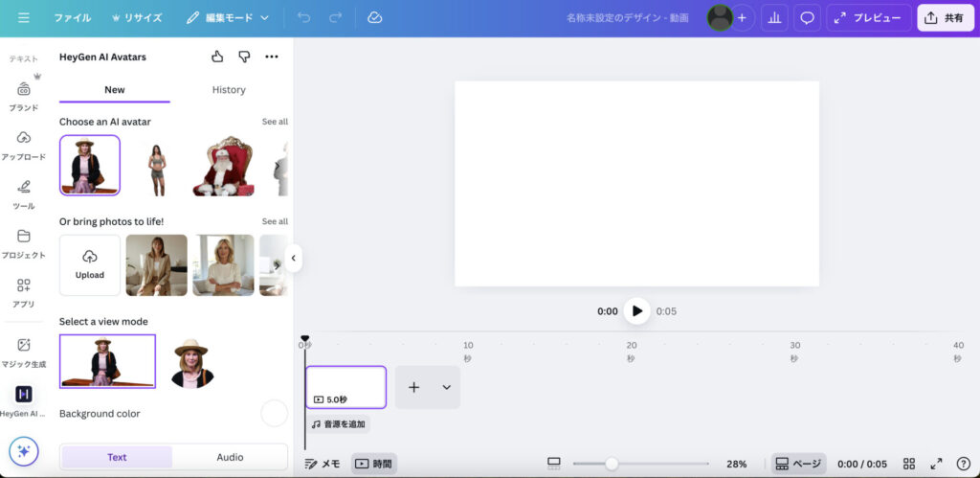Screen dimensions: 980x478
Task: Open the hamburger main menu
Action: pos(23,18)
